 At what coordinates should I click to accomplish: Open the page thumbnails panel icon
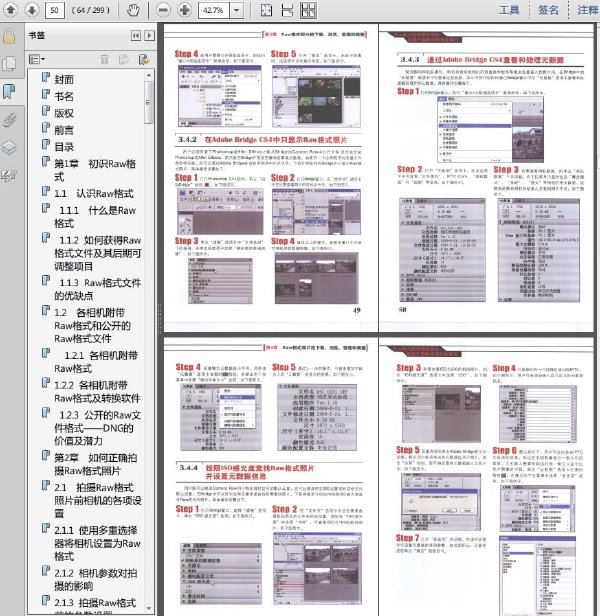click(x=9, y=64)
